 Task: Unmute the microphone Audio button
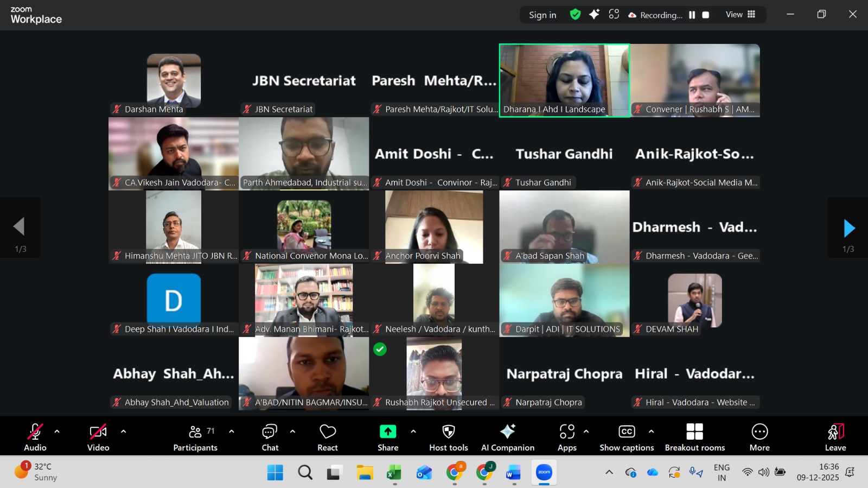tap(35, 438)
